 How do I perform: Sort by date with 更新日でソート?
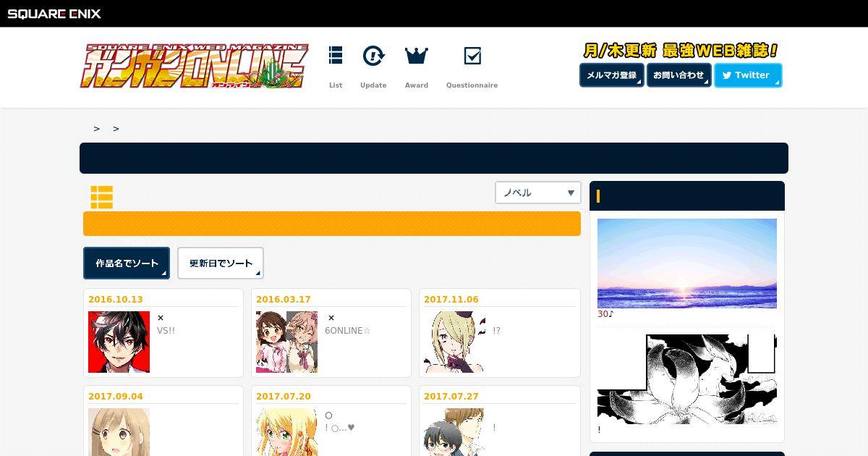point(221,263)
